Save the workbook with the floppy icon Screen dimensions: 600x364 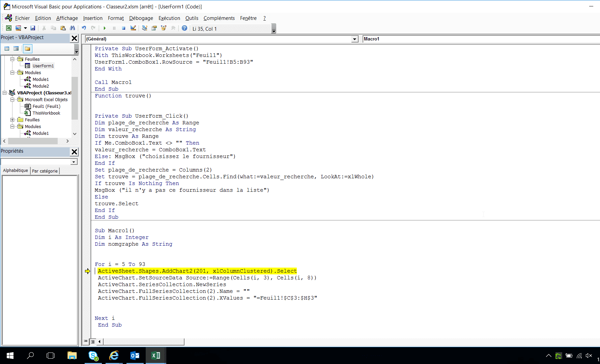pyautogui.click(x=33, y=28)
